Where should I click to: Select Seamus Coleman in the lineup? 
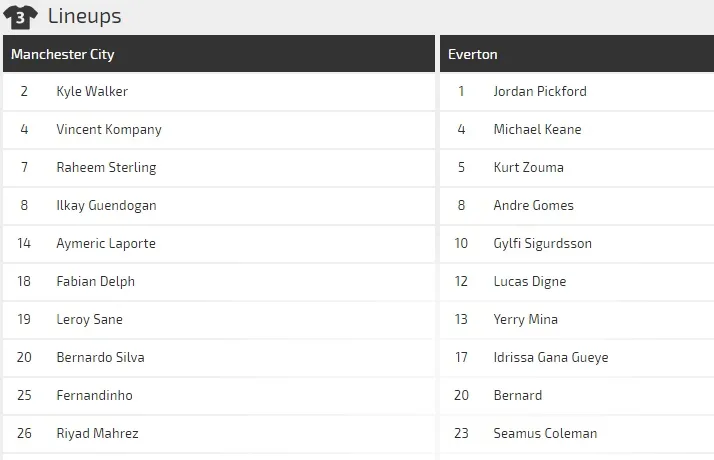pyautogui.click(x=545, y=433)
